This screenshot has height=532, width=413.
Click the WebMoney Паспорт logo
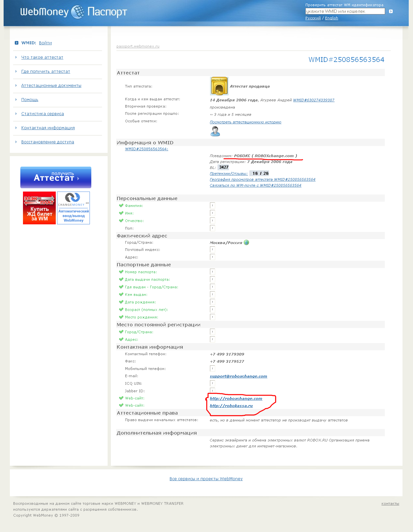tap(73, 12)
